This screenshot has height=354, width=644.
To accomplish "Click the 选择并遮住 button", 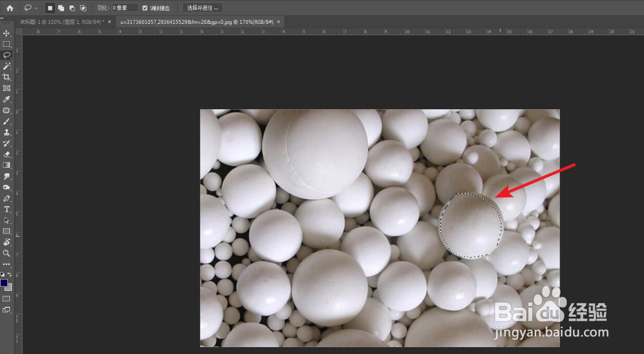I will click(x=202, y=8).
